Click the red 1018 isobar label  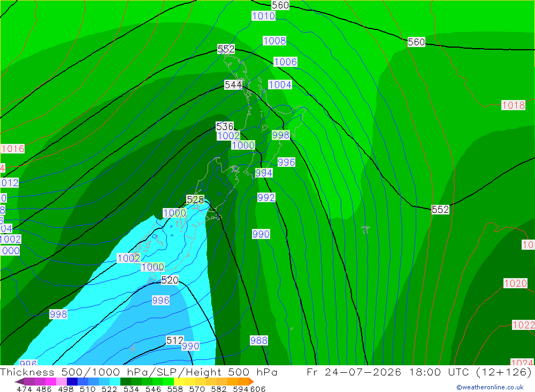point(513,105)
